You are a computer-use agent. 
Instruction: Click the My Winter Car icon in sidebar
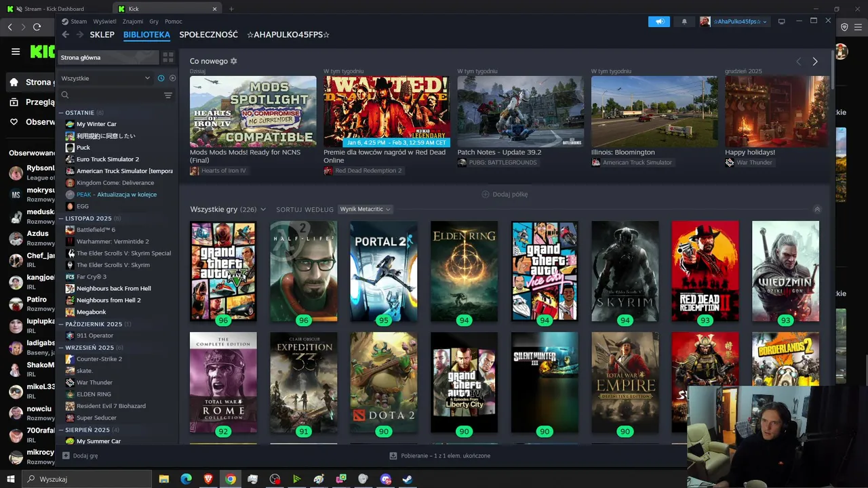[x=70, y=124]
